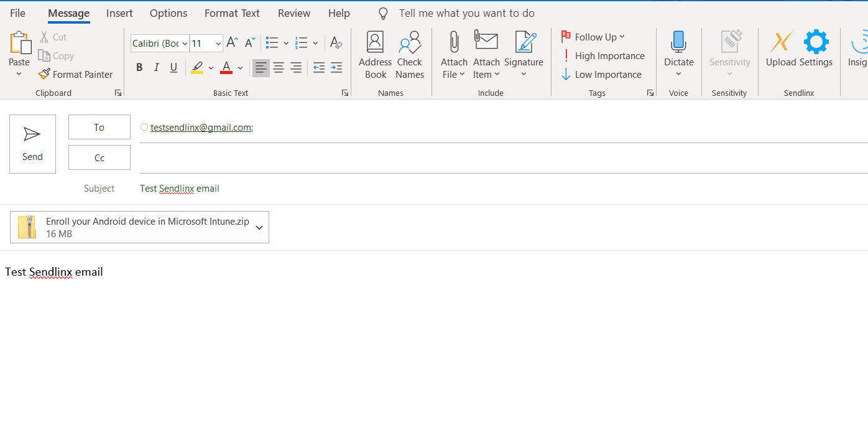The image size is (868, 445).
Task: Open the Help tab
Action: point(339,13)
